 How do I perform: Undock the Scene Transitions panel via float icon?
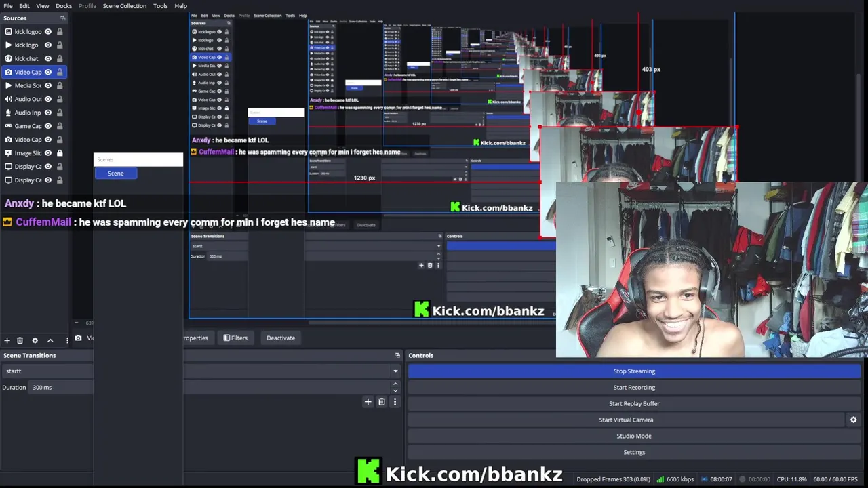[x=397, y=355]
